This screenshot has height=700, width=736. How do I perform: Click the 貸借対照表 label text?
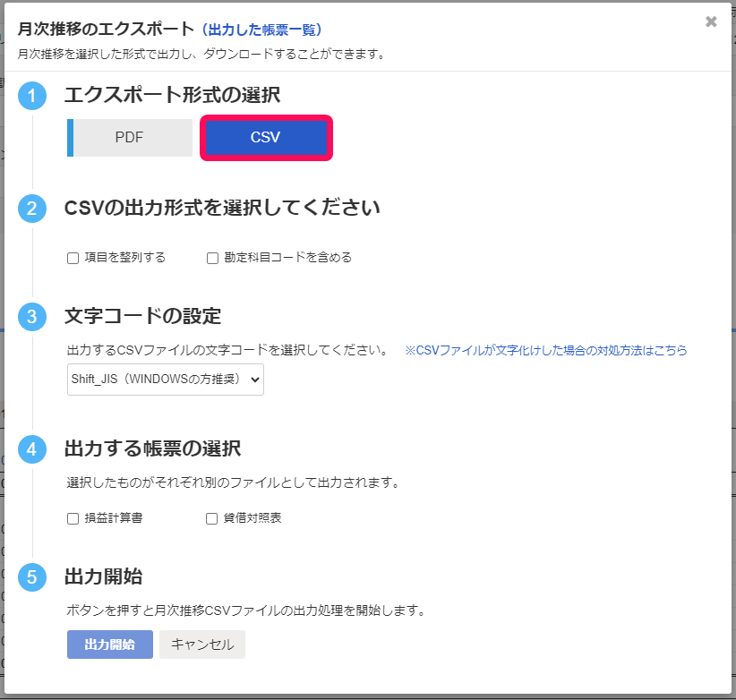pyautogui.click(x=252, y=518)
